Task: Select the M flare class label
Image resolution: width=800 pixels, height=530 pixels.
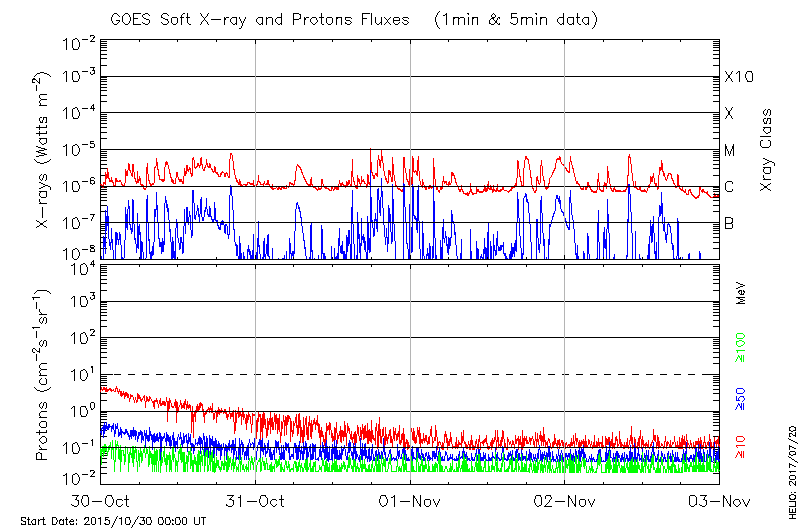Action: 730,150
